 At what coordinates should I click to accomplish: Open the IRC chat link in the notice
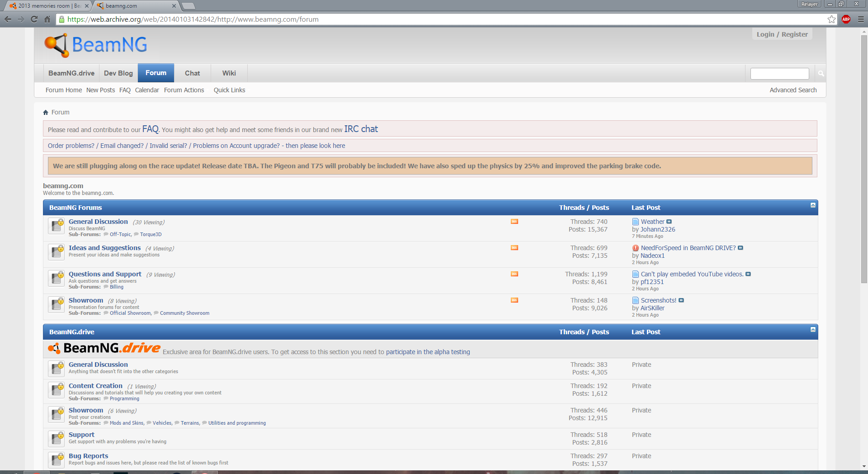point(361,129)
